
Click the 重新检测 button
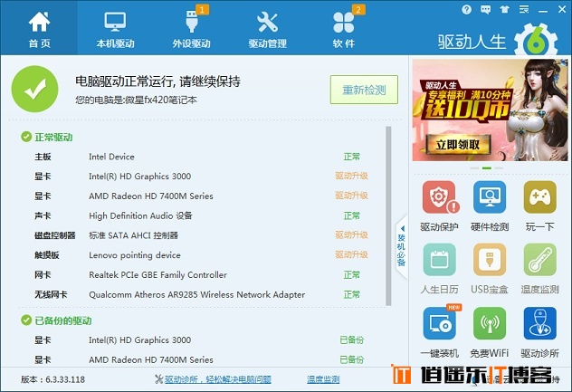point(364,90)
